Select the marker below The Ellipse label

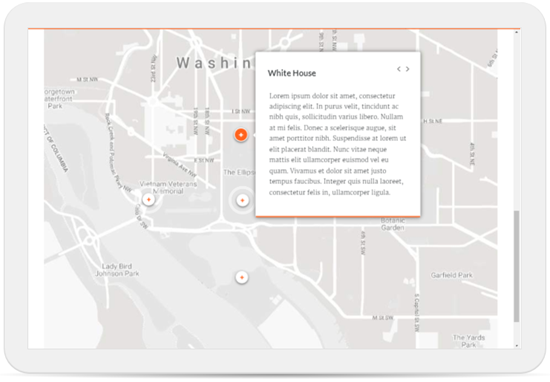click(x=242, y=200)
